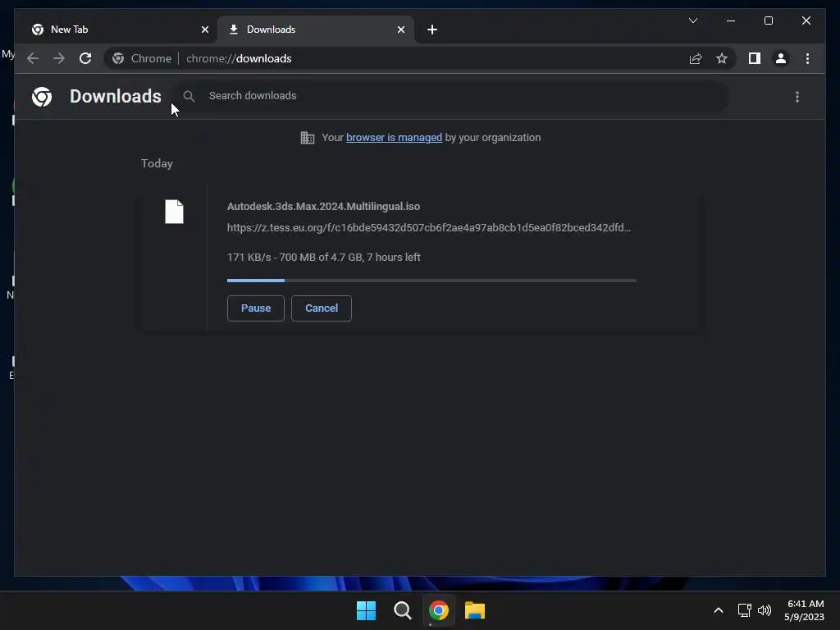
Task: Click the magnifier icon in search downloads
Action: tap(189, 96)
